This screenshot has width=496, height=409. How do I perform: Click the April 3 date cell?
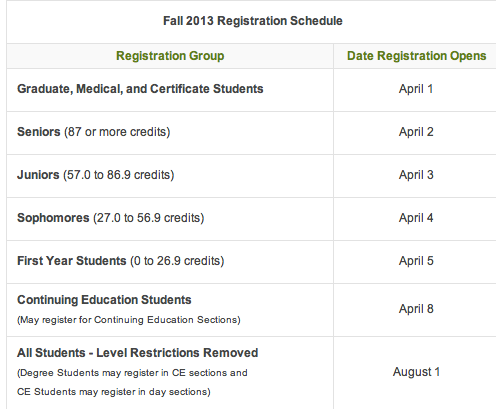coord(416,175)
